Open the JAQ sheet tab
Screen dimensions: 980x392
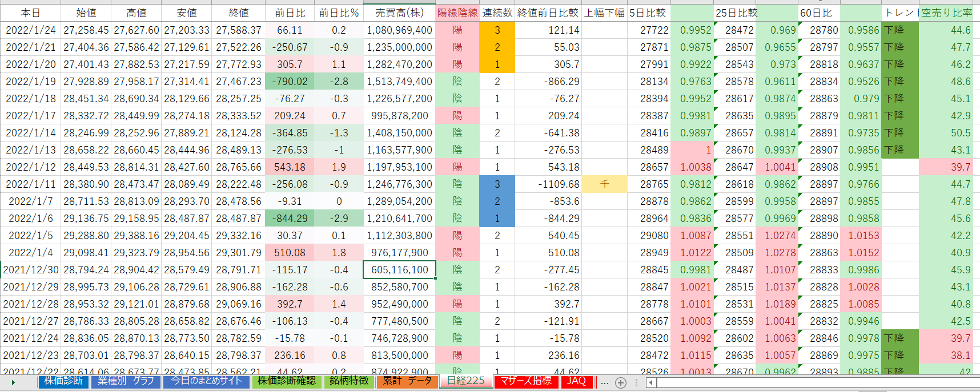pyautogui.click(x=576, y=381)
